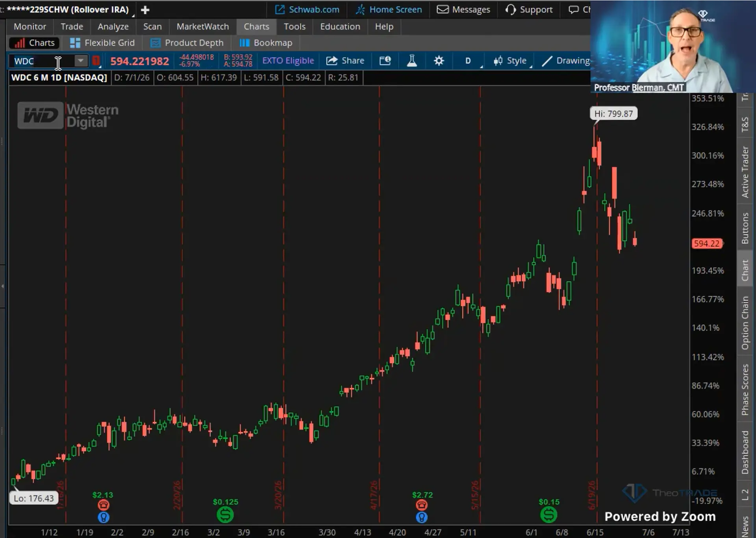Switch to Flexible Grid view

[102, 43]
